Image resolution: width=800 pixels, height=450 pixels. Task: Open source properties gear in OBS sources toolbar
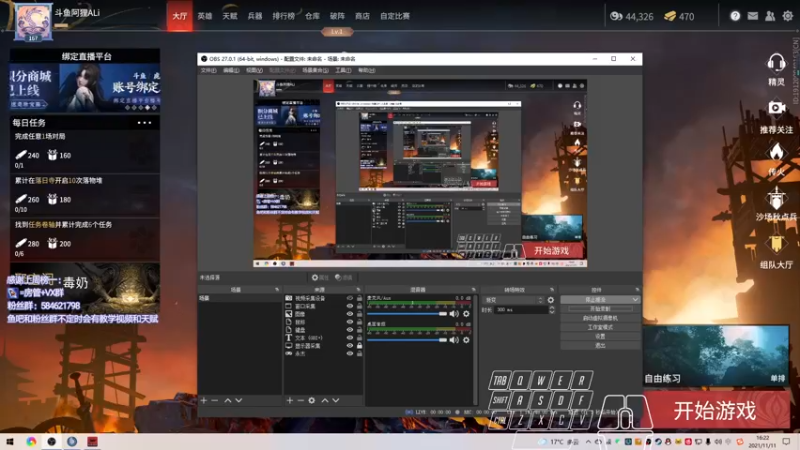point(312,401)
